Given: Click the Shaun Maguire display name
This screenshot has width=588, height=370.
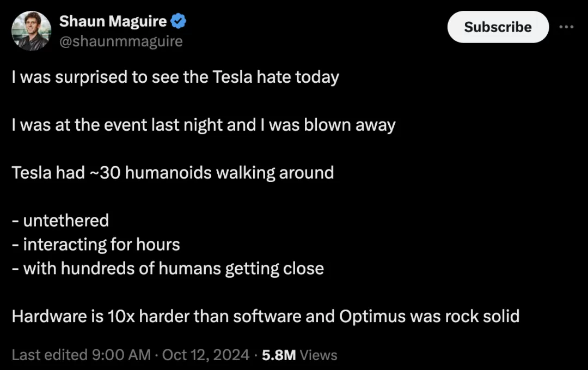Looking at the screenshot, I should [x=113, y=21].
